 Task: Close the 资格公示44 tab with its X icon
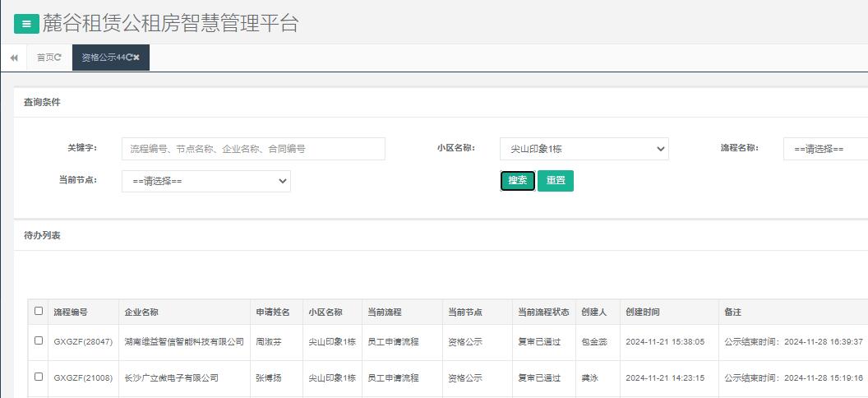pyautogui.click(x=137, y=58)
